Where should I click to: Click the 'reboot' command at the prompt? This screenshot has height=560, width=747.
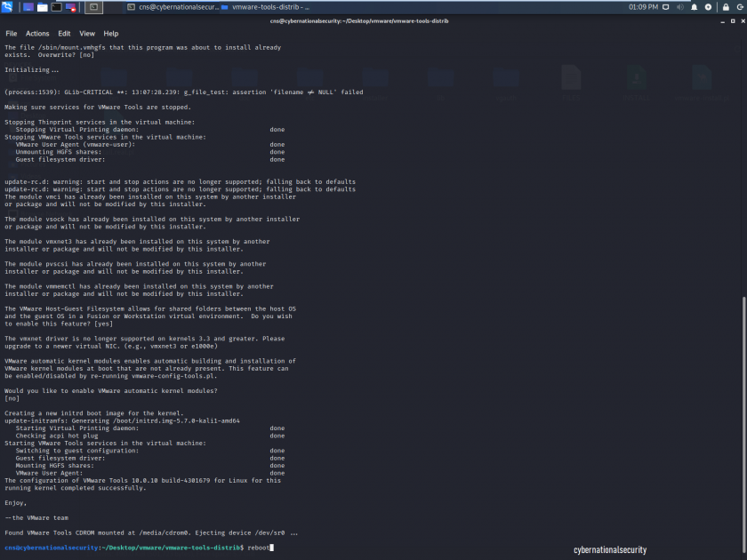(x=259, y=548)
